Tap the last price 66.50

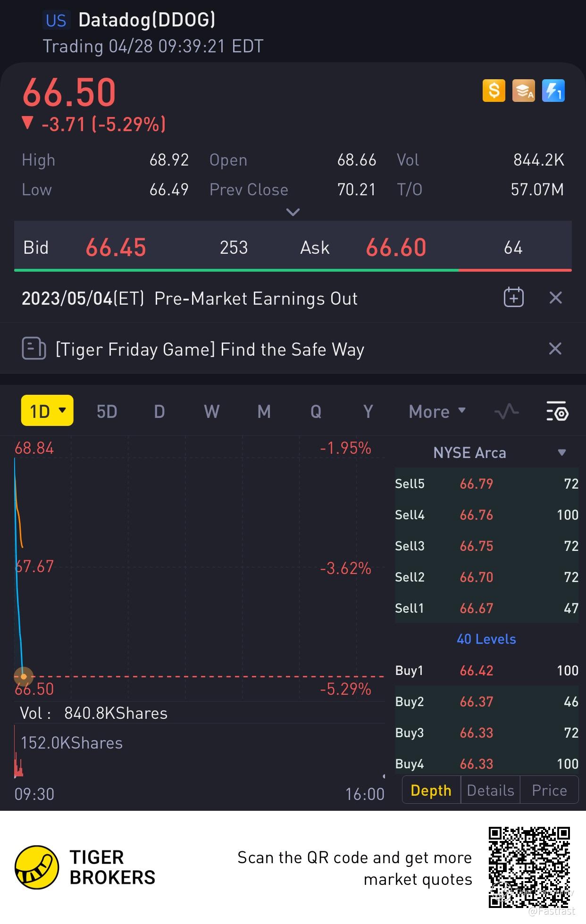(x=69, y=92)
